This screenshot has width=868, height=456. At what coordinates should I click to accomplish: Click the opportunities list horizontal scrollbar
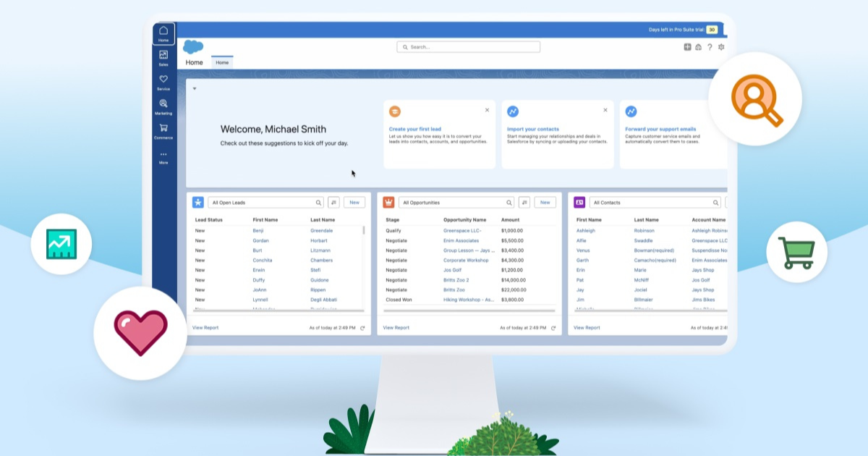469,312
